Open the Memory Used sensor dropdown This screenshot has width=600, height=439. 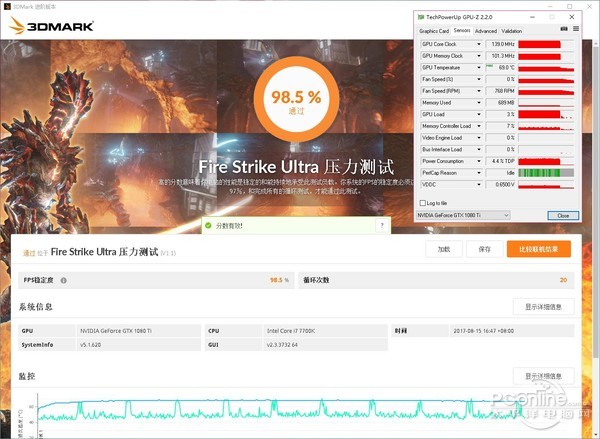[x=478, y=103]
